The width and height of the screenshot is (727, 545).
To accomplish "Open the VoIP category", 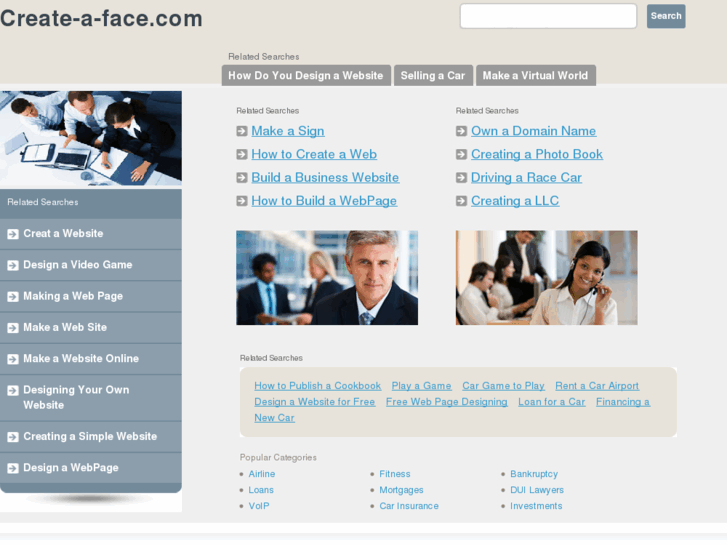I will pos(259,506).
